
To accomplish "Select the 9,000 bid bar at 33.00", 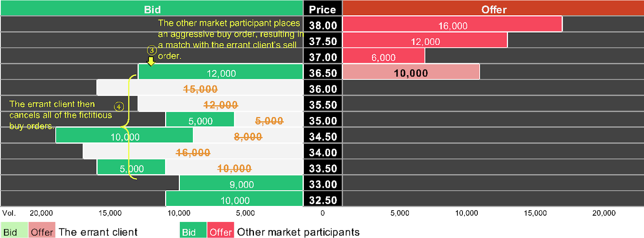I will [241, 184].
